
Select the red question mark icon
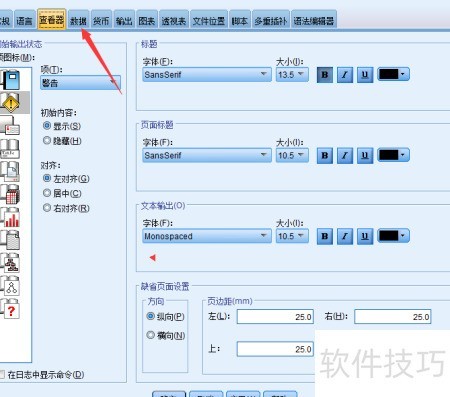(x=11, y=309)
